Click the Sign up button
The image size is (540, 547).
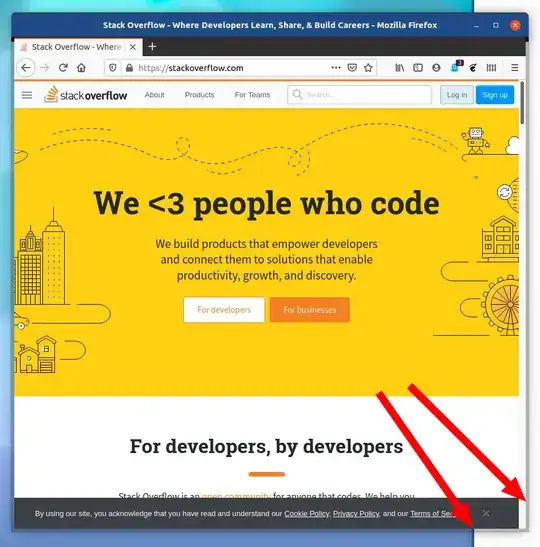tap(495, 95)
